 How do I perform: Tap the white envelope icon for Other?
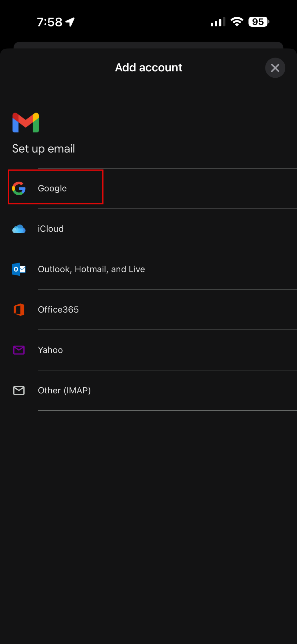tap(19, 390)
